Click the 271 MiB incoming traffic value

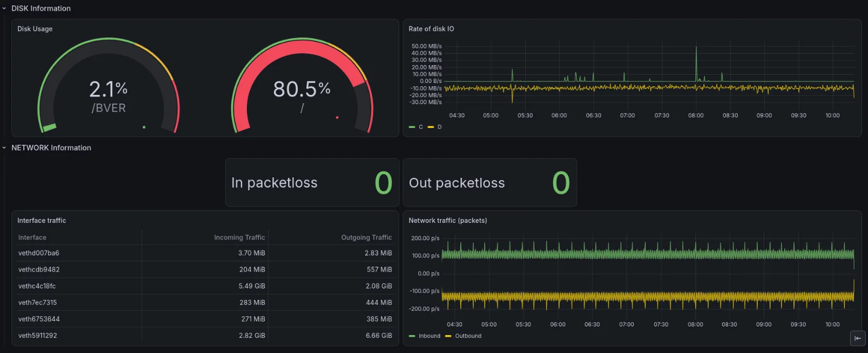click(x=253, y=319)
